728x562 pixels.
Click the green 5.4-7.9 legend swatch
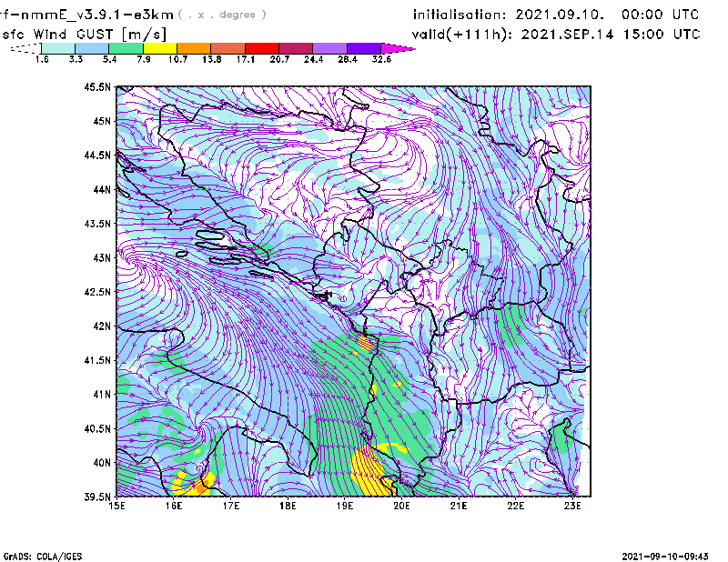coord(126,48)
